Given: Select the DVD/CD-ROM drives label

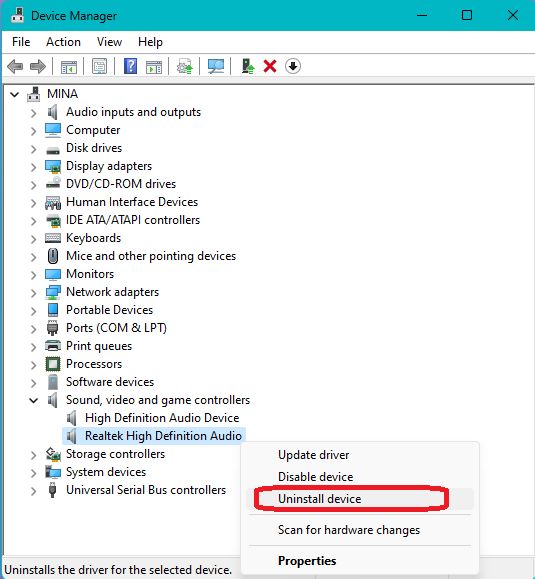Looking at the screenshot, I should pos(121,184).
